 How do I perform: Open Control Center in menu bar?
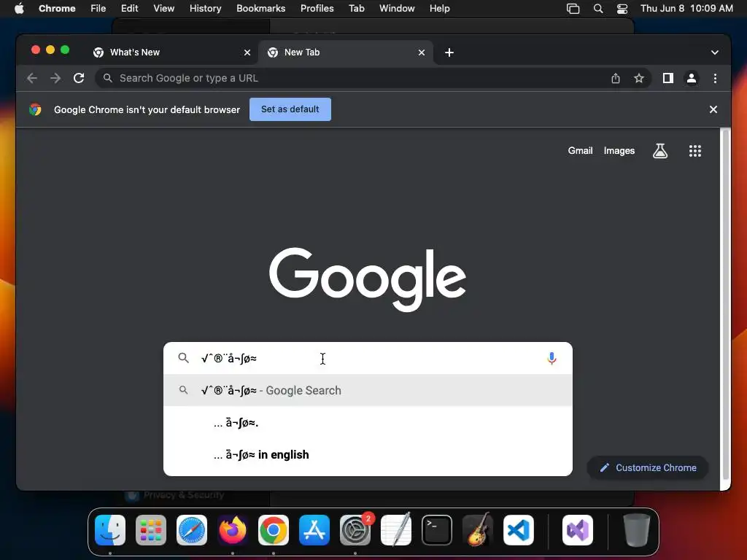(x=622, y=9)
